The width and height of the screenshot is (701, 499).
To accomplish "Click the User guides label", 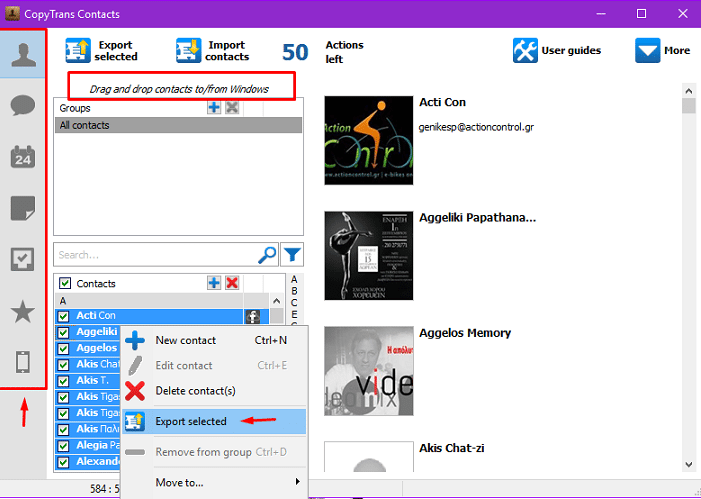I will click(571, 51).
